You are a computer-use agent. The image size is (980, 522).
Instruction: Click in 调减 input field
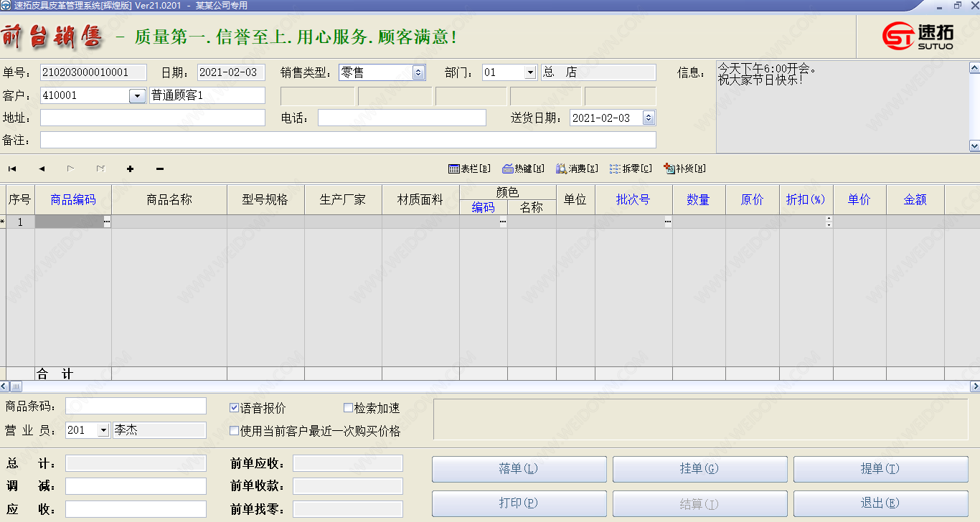click(x=136, y=486)
